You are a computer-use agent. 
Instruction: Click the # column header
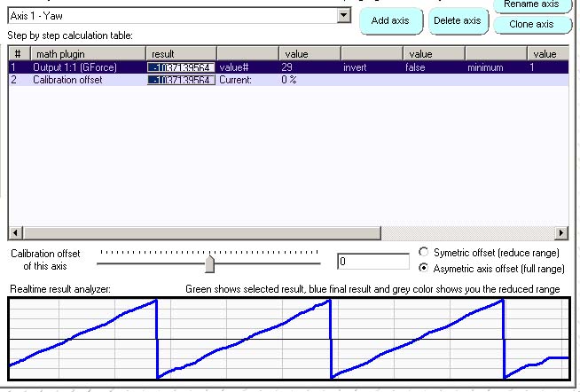pos(17,54)
